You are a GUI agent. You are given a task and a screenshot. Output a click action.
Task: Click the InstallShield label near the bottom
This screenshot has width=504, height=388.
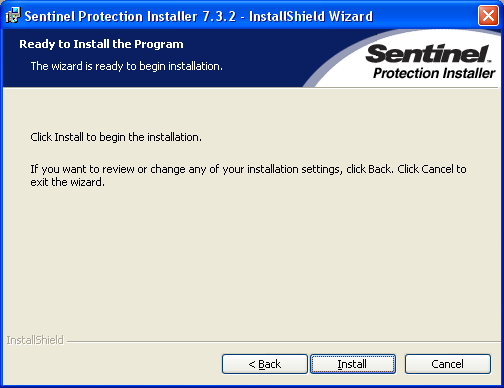35,340
